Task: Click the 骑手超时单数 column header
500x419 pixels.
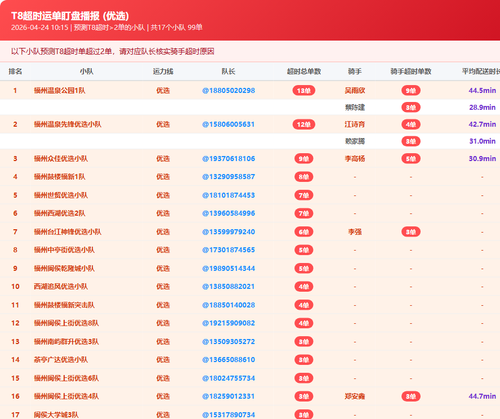Action: 411,71
